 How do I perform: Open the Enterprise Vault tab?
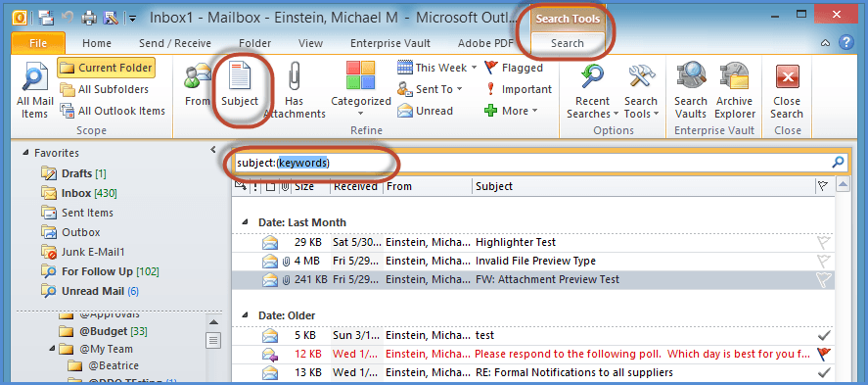(x=390, y=43)
